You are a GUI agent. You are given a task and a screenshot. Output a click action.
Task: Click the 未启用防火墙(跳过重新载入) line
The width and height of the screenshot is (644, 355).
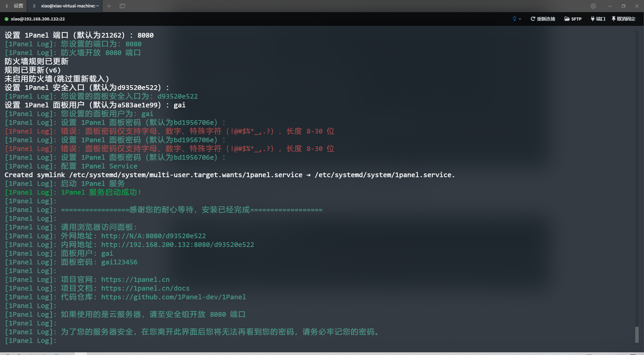coord(57,79)
